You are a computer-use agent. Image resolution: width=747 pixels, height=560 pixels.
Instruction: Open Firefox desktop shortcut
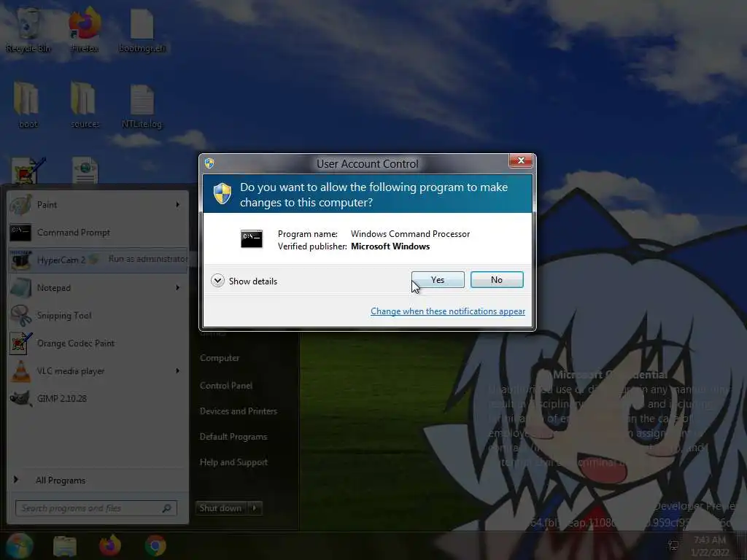pos(85,30)
